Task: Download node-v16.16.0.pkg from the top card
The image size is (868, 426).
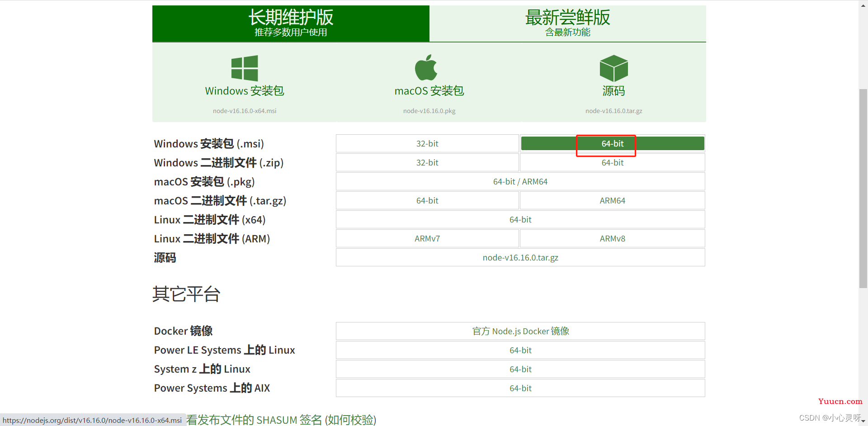Action: click(x=429, y=111)
